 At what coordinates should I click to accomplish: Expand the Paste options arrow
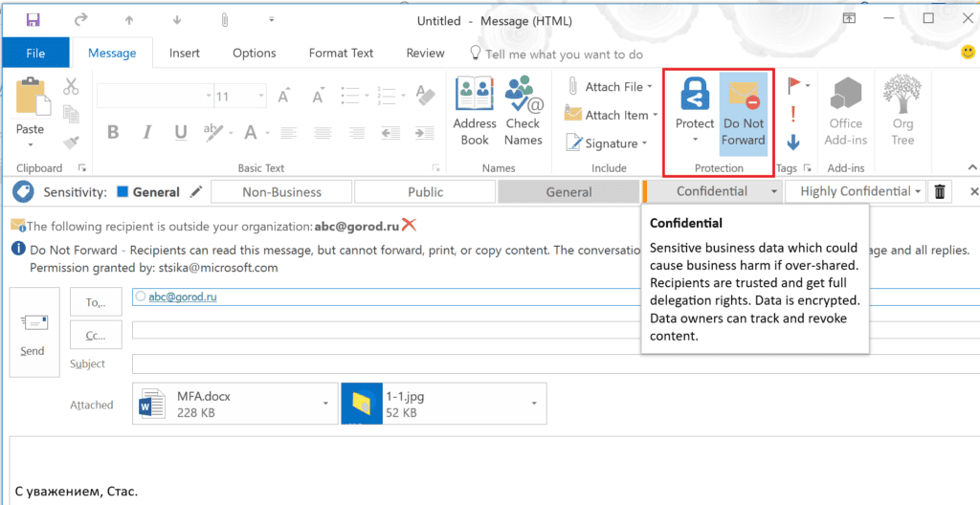(30, 145)
